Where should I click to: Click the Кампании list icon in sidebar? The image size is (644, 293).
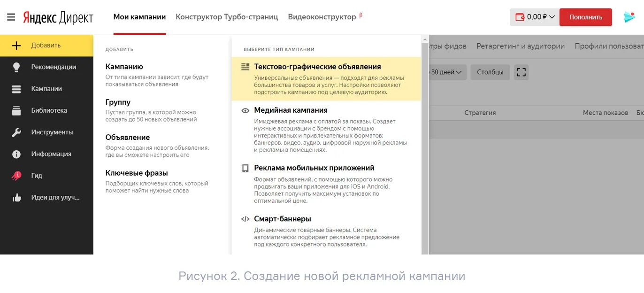click(16, 89)
